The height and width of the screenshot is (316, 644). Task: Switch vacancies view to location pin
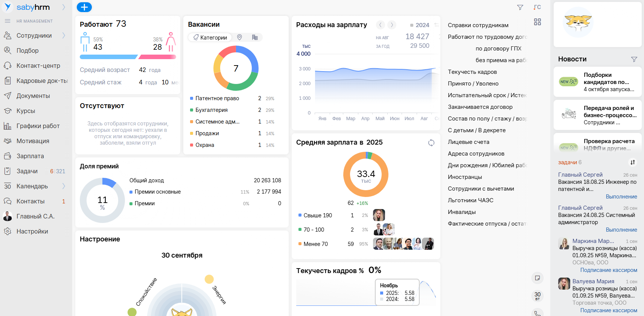239,37
